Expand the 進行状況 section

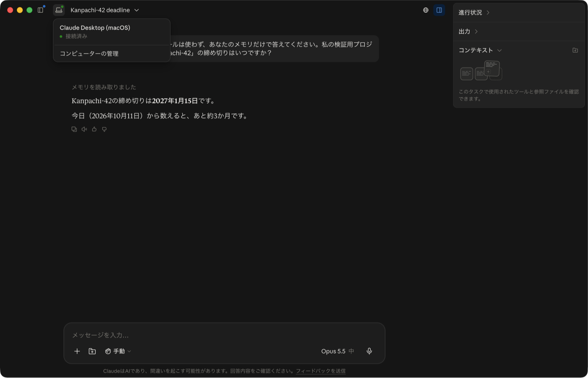pos(474,12)
